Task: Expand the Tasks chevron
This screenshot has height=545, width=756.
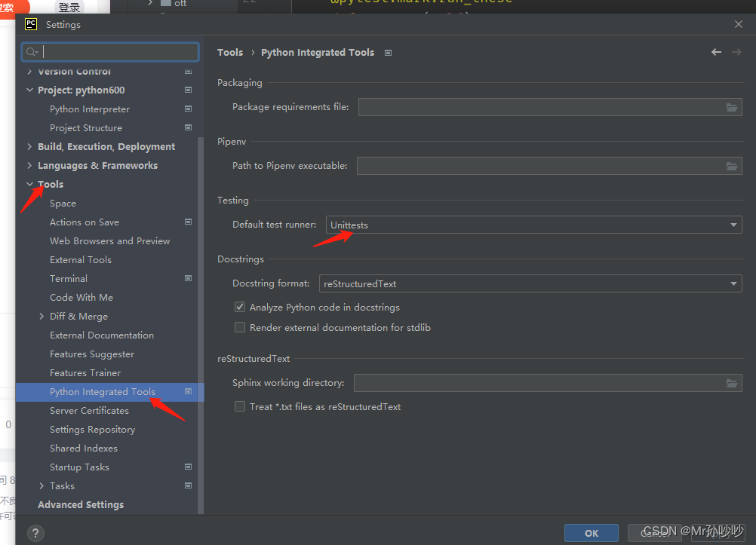Action: pyautogui.click(x=41, y=485)
